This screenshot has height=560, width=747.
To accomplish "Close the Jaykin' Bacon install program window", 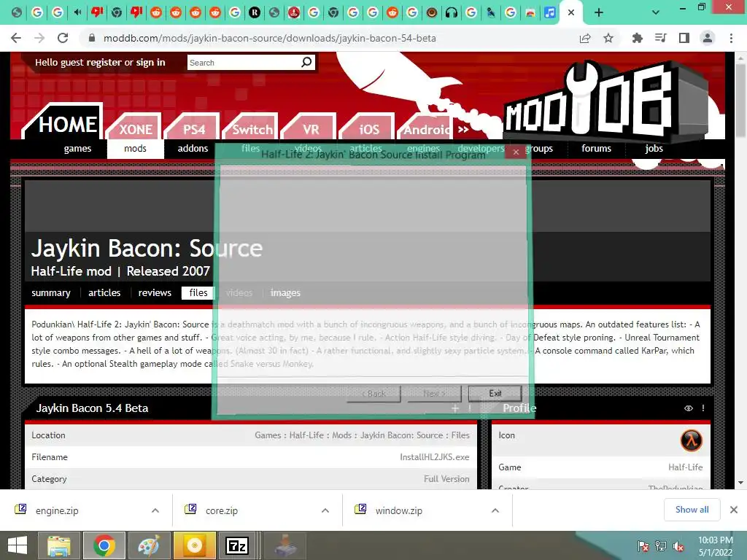I will click(x=516, y=152).
